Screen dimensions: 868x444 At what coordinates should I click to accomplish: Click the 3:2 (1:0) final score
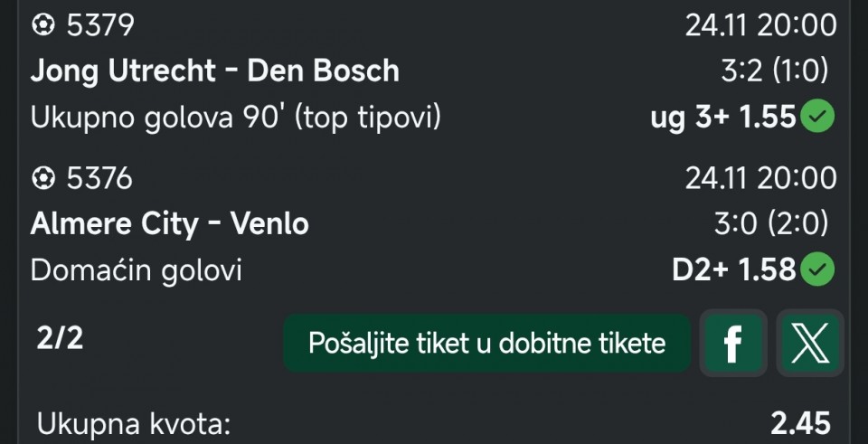point(770,71)
